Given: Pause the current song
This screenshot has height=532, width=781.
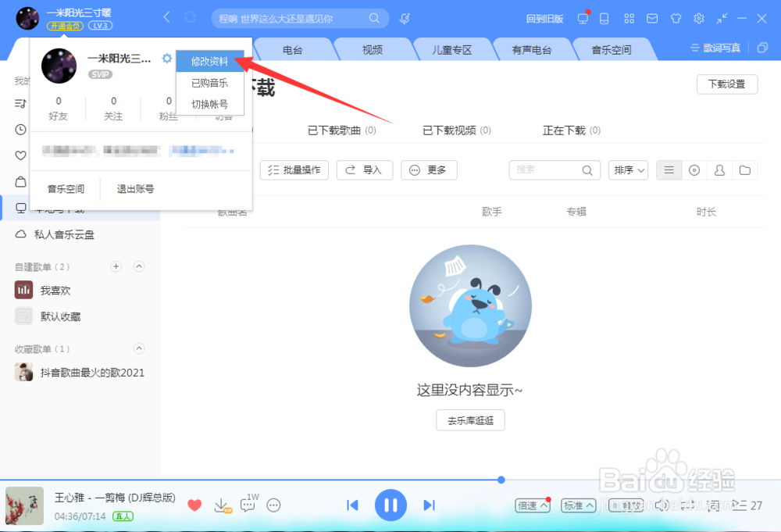Looking at the screenshot, I should 390,505.
